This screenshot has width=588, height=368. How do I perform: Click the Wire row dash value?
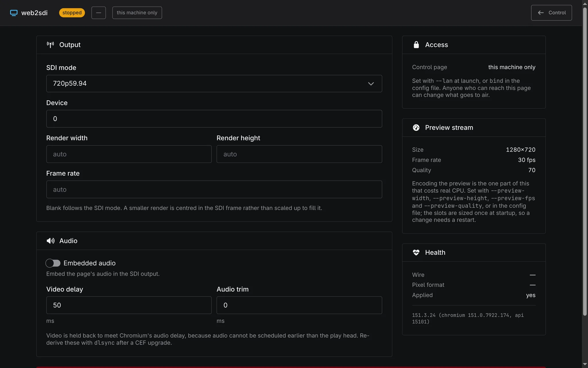coord(533,275)
